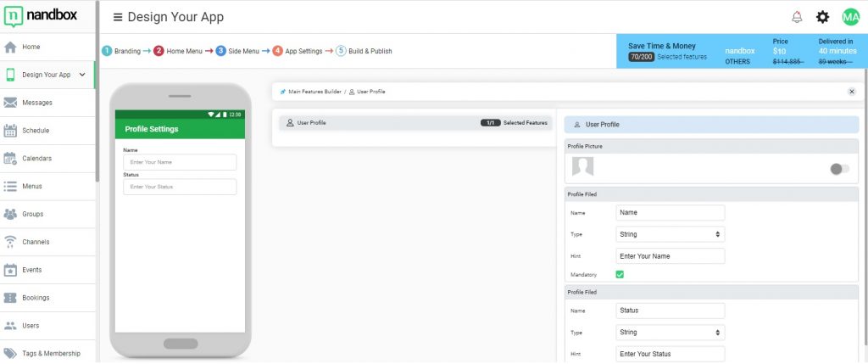Open the settings gear icon
The width and height of the screenshot is (868, 364).
[x=822, y=17]
